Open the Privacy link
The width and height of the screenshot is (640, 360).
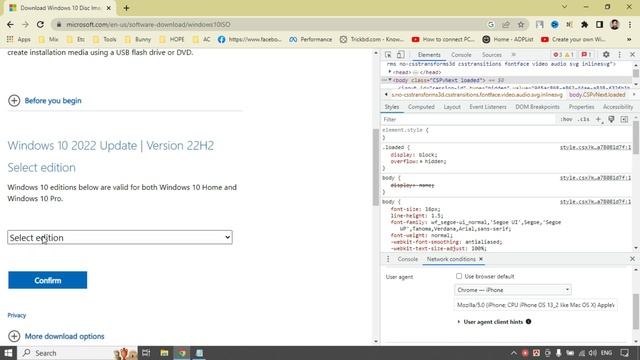pos(17,315)
